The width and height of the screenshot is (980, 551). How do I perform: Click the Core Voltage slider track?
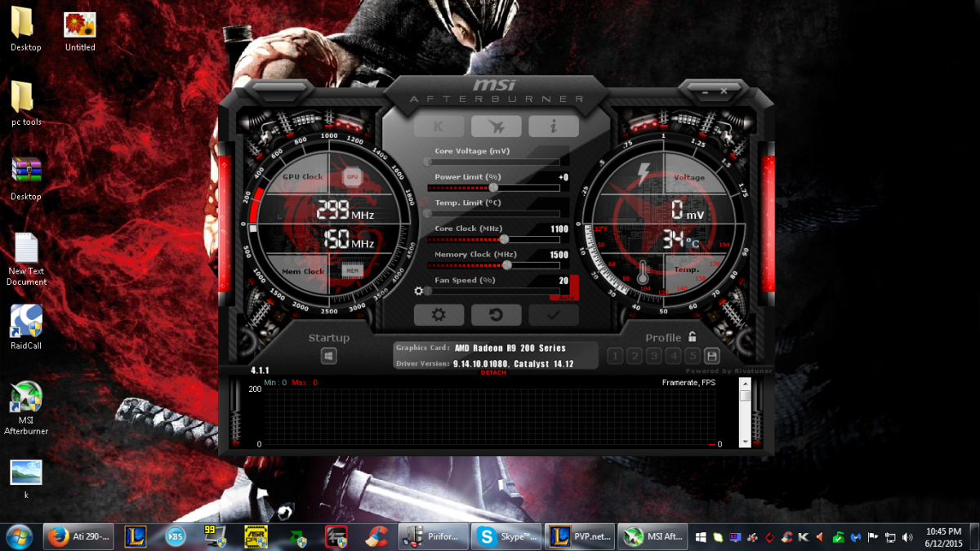[493, 162]
